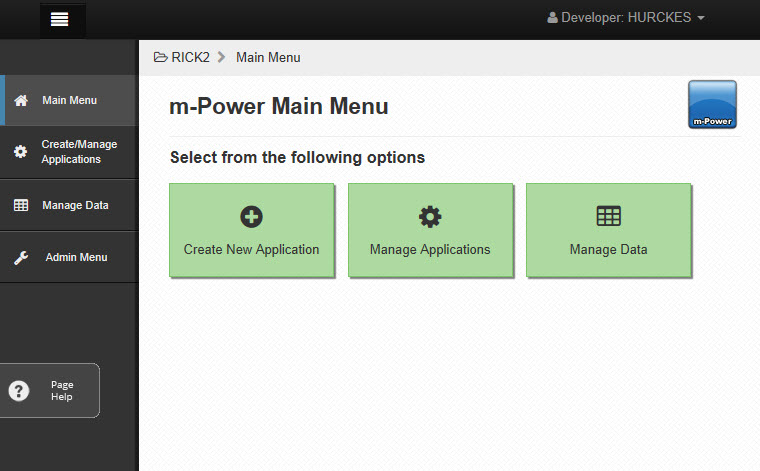Click the plus circle icon on Create New Application
Viewport: 760px width, 471px height.
click(252, 217)
